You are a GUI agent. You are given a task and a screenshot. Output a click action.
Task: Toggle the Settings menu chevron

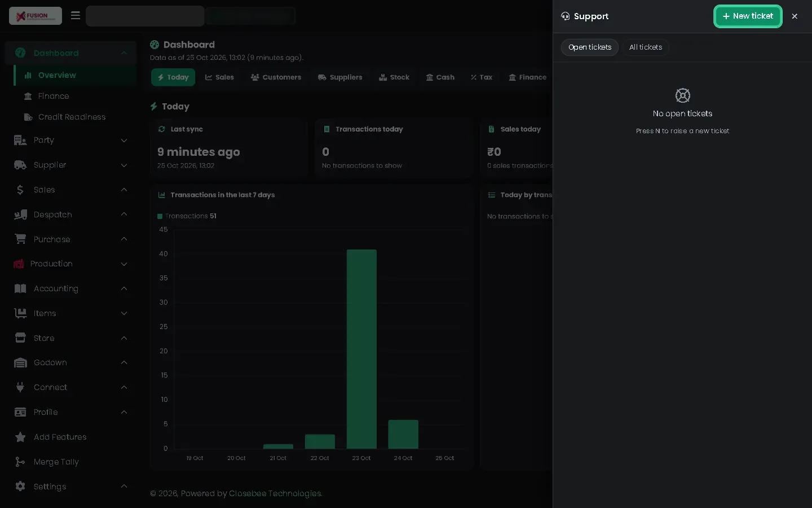click(124, 487)
